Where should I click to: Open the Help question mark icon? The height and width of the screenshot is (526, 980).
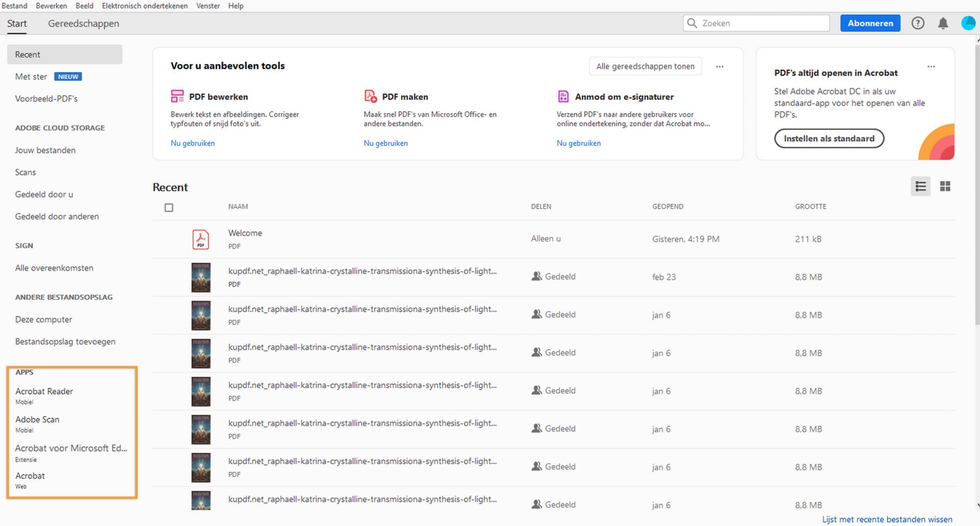click(918, 23)
